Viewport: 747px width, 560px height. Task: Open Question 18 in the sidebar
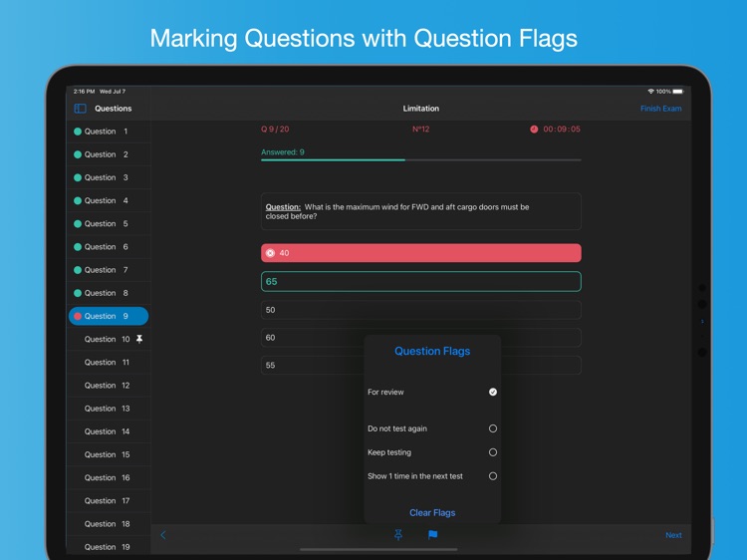(x=109, y=524)
